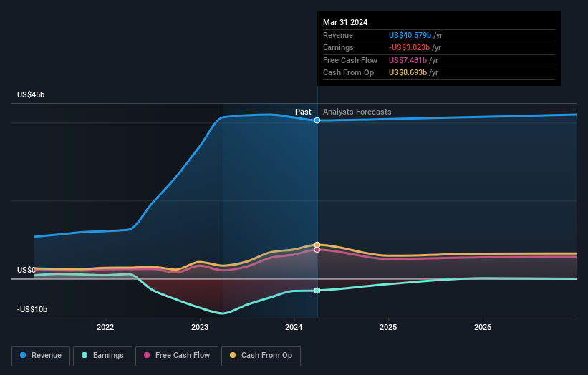Click the Cash From Op label in tooltip
588x375 pixels.
(x=348, y=73)
